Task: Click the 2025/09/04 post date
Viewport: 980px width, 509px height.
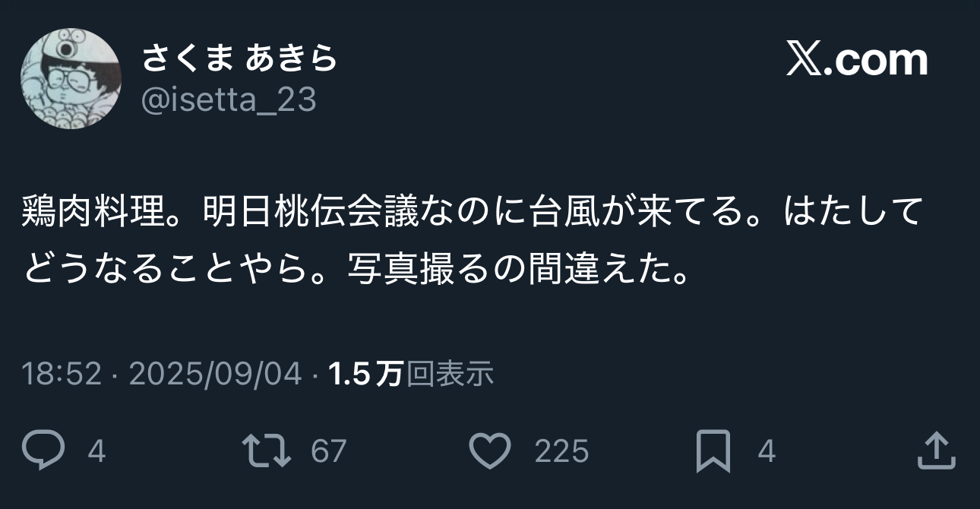Action: pyautogui.click(x=216, y=374)
